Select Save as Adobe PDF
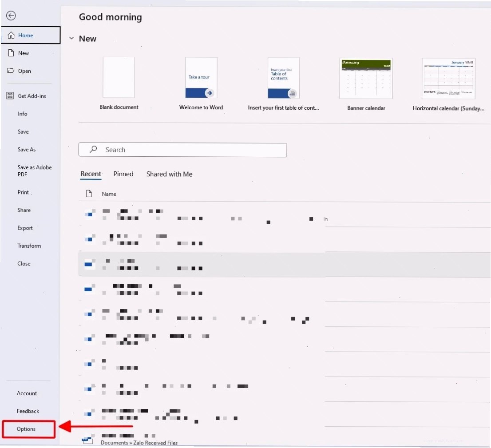Image resolution: width=491 pixels, height=448 pixels. [x=35, y=171]
